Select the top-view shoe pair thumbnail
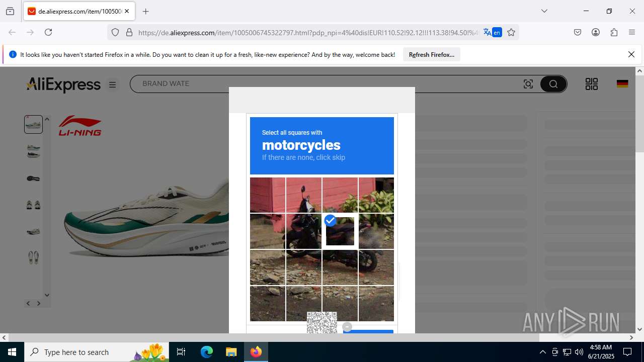Screen dimensions: 644x362 click(x=34, y=258)
